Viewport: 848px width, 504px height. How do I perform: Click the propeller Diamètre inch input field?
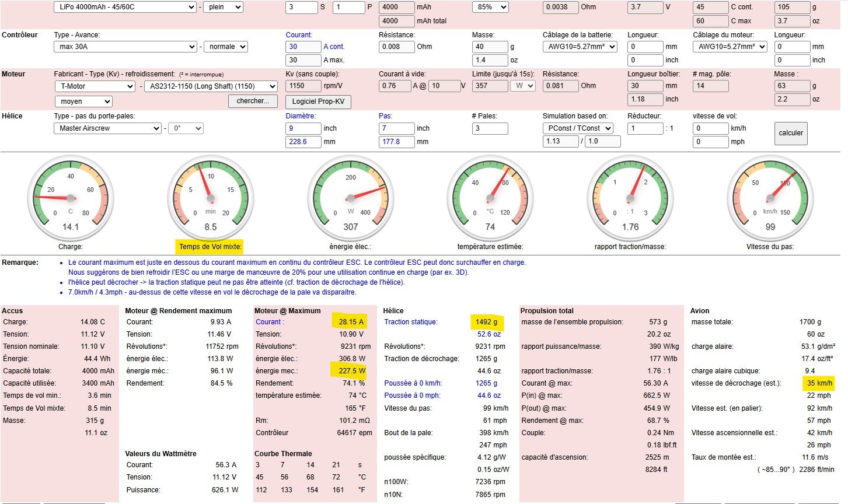[x=303, y=128]
